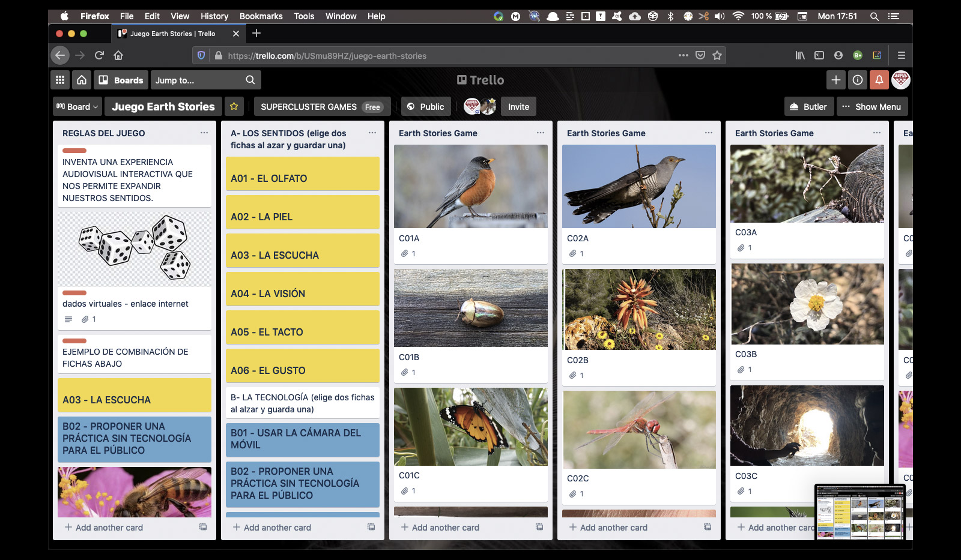Go back with Firefox back arrow
Image resolution: width=961 pixels, height=560 pixels.
[x=59, y=55]
